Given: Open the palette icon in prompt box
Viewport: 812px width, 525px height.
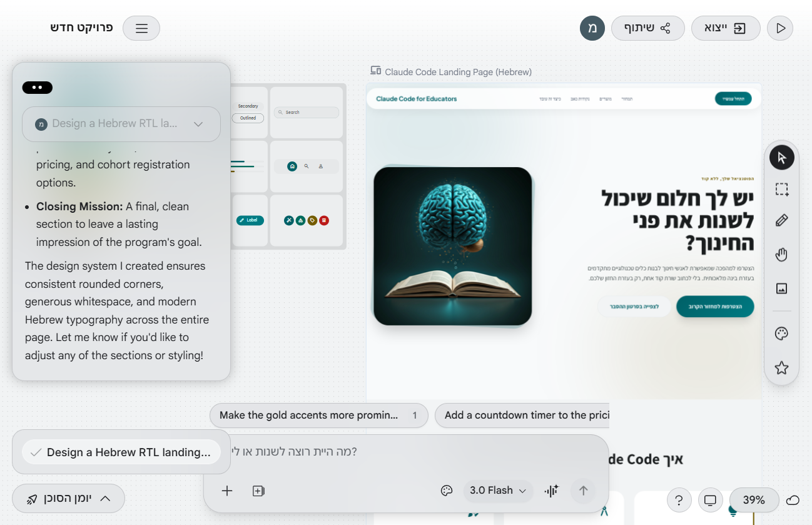Looking at the screenshot, I should [447, 491].
